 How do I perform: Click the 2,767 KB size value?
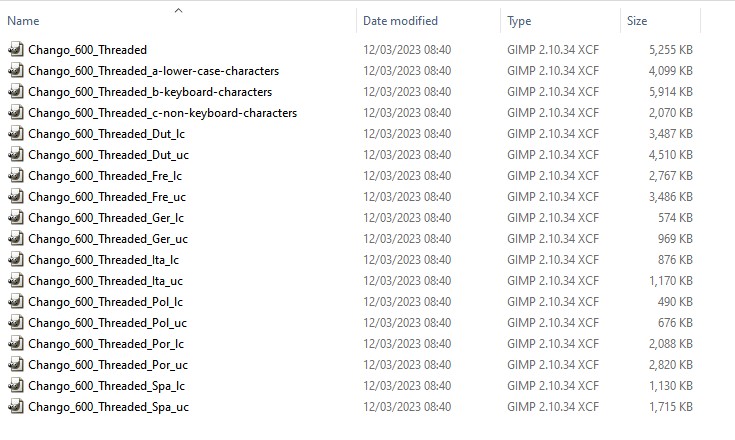pyautogui.click(x=671, y=176)
